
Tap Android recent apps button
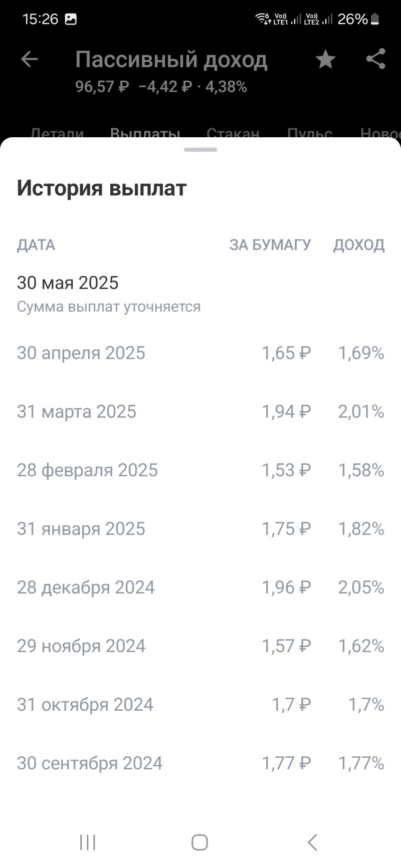point(88,842)
